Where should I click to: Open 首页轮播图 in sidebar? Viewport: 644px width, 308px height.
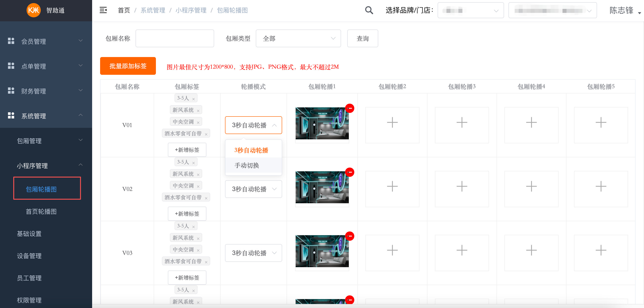point(41,211)
